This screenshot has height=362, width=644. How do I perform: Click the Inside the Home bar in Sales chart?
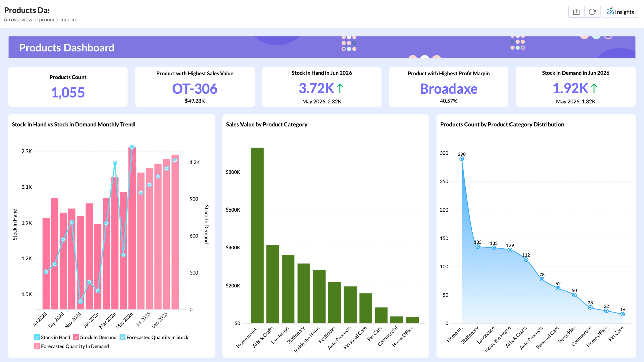click(319, 297)
